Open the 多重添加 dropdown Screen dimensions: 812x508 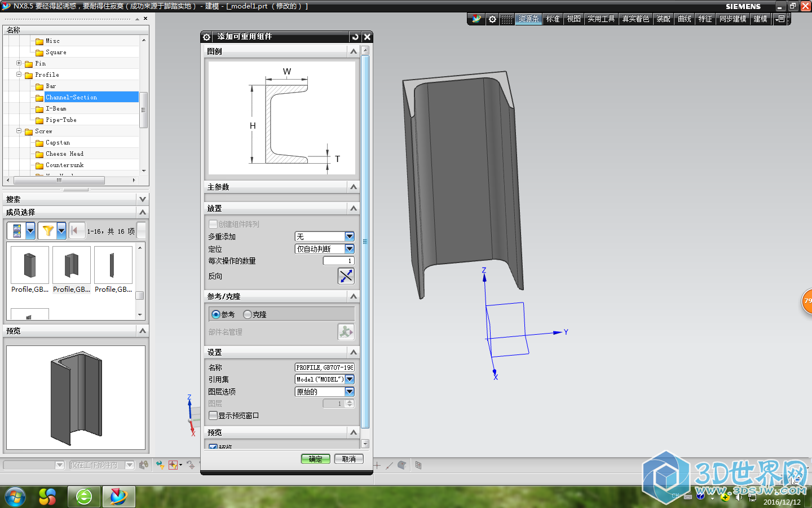tap(350, 237)
